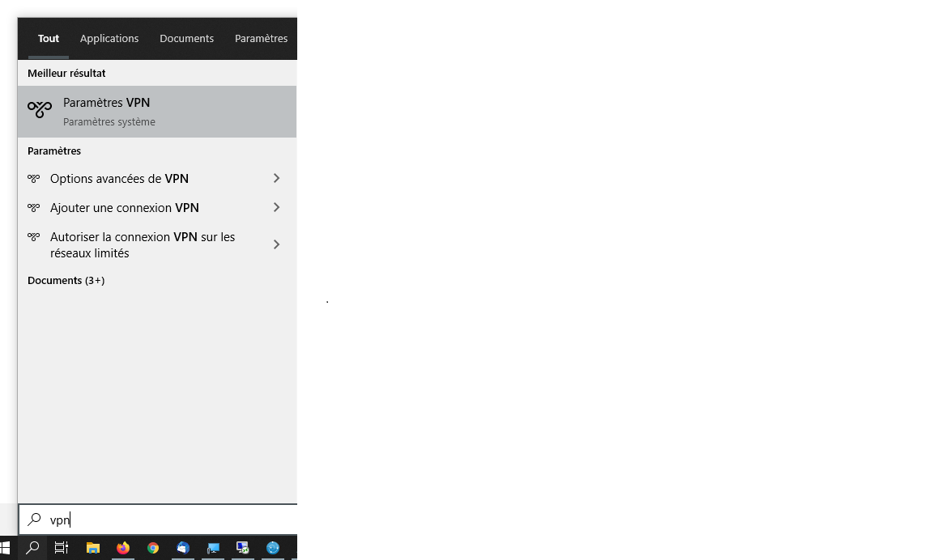Click the Documents (3+) section header
Screen dimensions: 933x560
pyautogui.click(x=66, y=280)
